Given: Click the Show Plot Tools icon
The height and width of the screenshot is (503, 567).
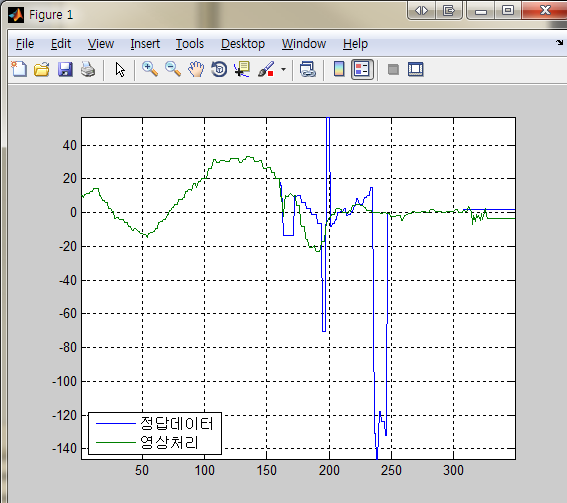Looking at the screenshot, I should point(415,69).
